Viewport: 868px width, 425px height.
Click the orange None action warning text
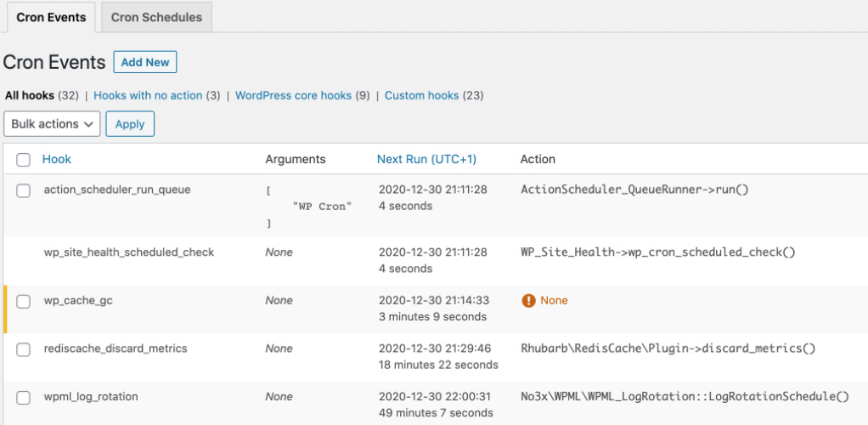coord(554,301)
